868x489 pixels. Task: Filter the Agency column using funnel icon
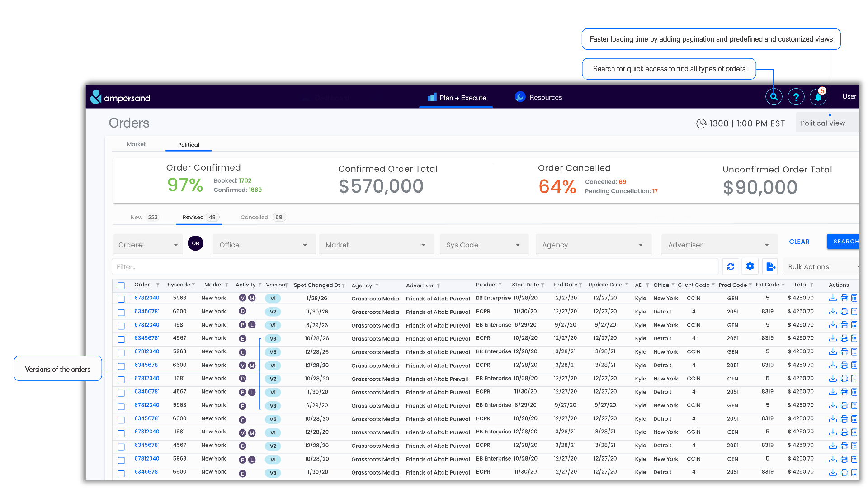tap(377, 286)
